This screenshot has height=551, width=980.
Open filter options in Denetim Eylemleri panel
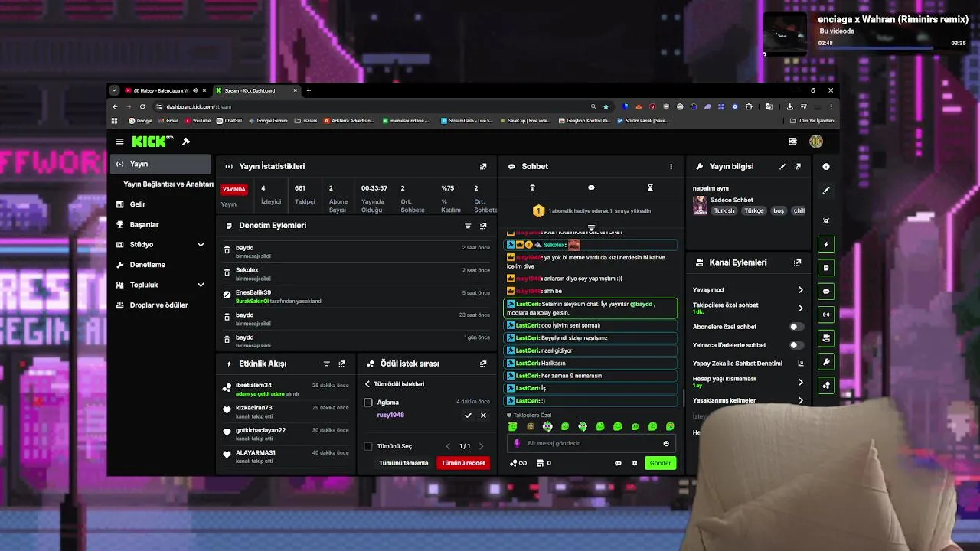coord(468,226)
